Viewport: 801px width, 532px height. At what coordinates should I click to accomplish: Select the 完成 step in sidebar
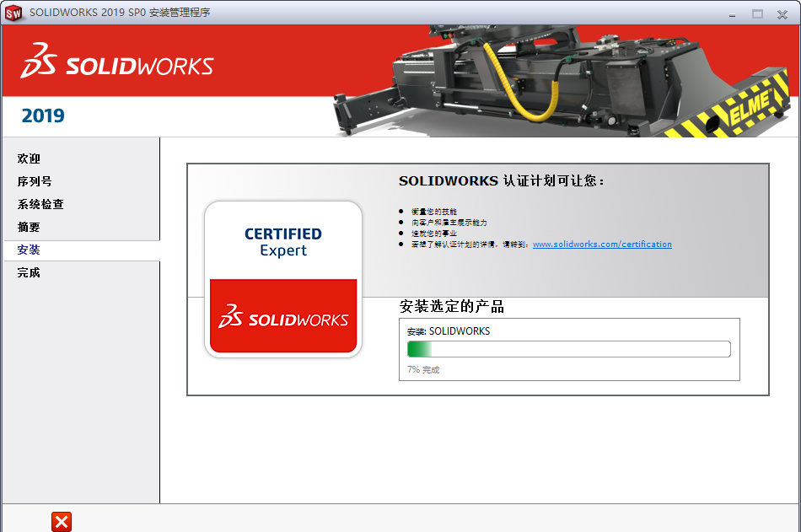coord(29,272)
